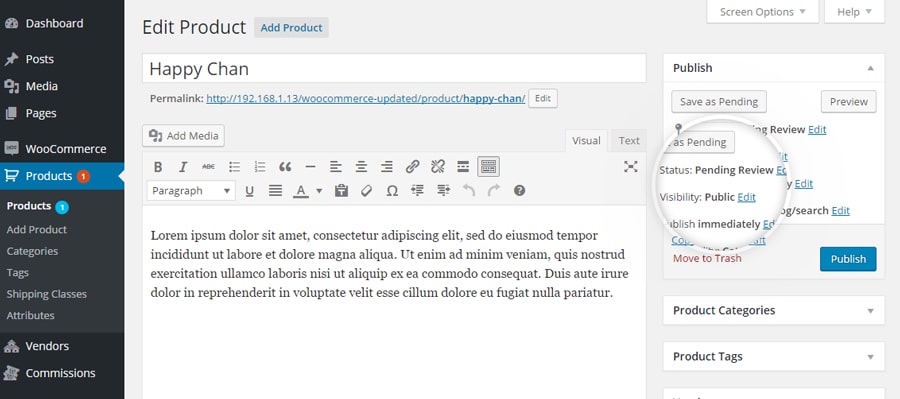
Task: Apply italic formatting
Action: (x=183, y=167)
